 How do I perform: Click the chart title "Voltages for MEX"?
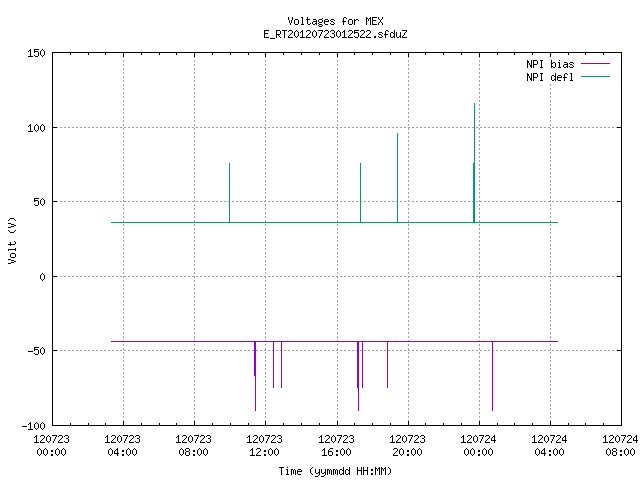coord(335,21)
